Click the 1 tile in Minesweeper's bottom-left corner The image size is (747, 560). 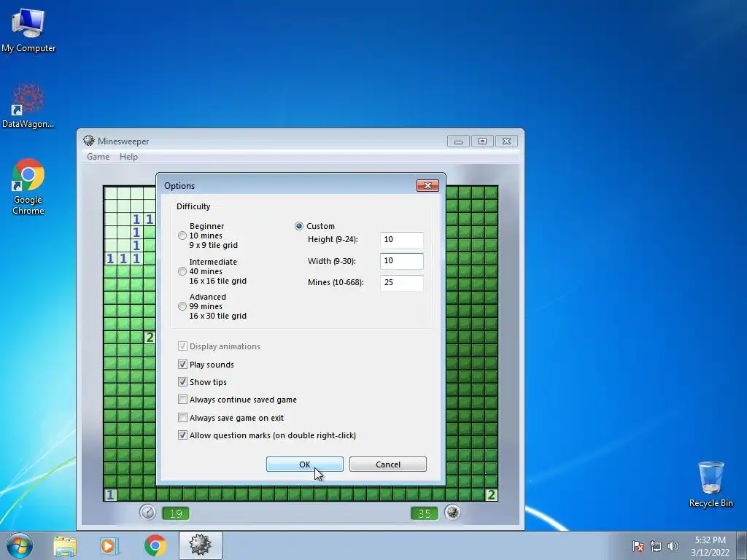[x=110, y=495]
